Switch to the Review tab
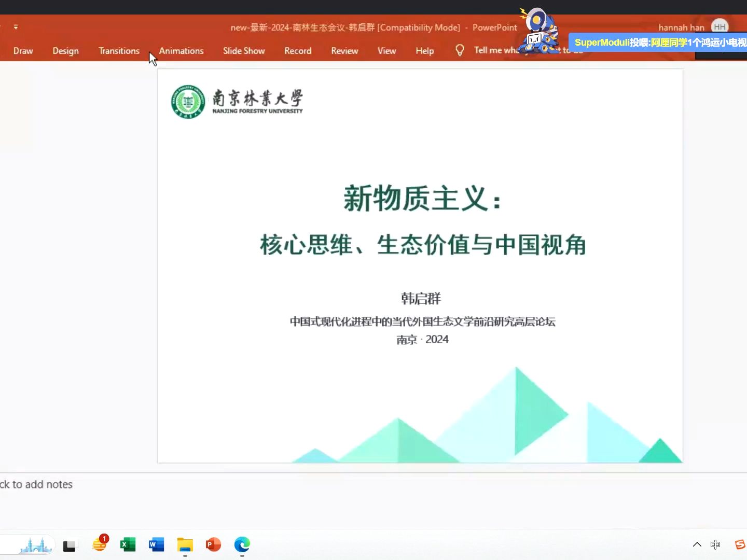Image resolution: width=747 pixels, height=560 pixels. pos(344,50)
